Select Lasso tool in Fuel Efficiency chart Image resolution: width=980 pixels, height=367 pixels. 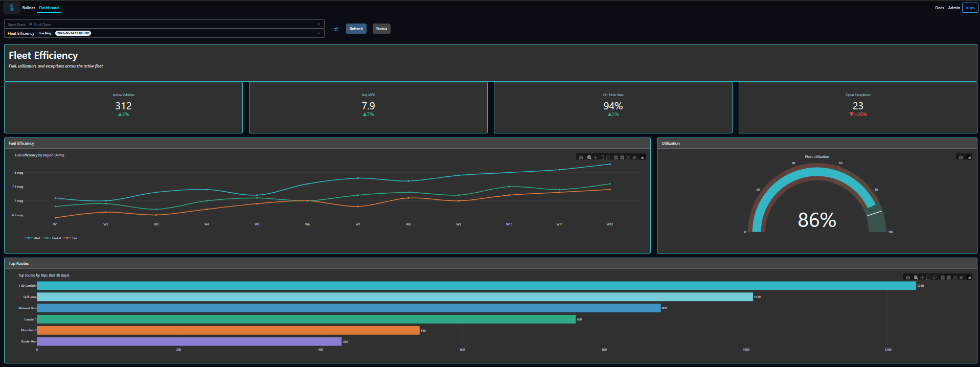coord(608,157)
